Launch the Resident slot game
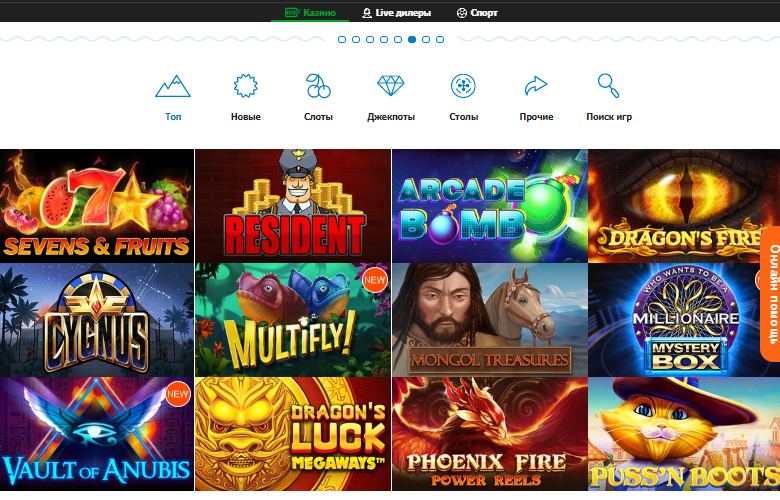The image size is (780, 500). (x=293, y=206)
